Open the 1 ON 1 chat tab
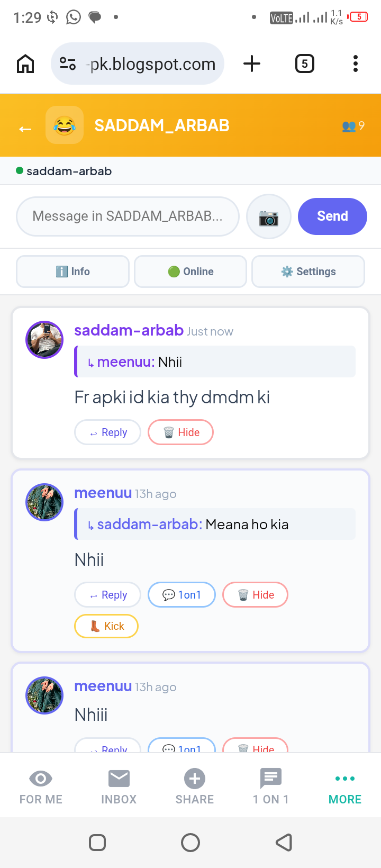Screen dimensions: 381x868 pos(271,786)
